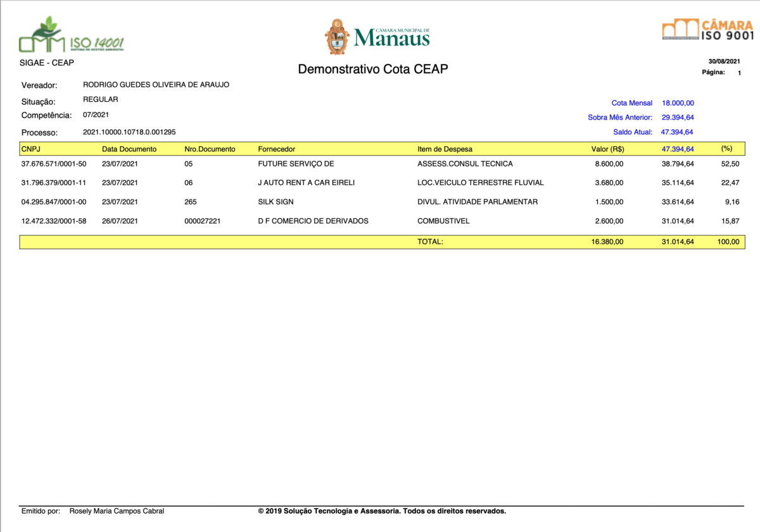Click the 'Valor (R$)' column header
This screenshot has width=760, height=532.
click(607, 149)
